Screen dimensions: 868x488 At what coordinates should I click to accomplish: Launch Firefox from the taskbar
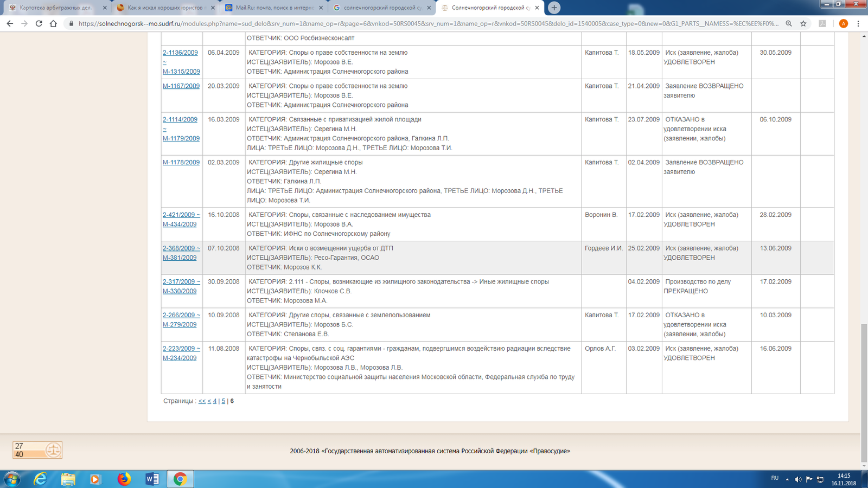point(124,479)
